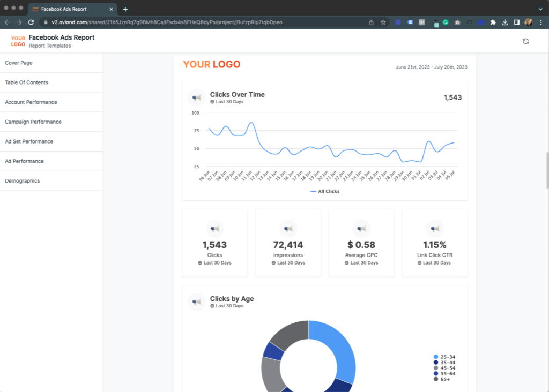Screen dimensions: 549x392
Task: Click the Clicks by Age heading
Action: click(232, 299)
